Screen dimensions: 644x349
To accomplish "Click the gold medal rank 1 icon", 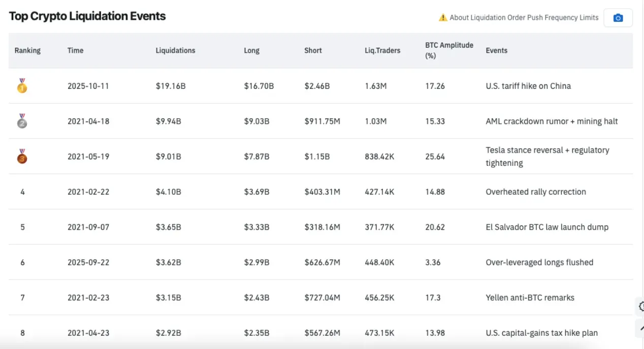I will pyautogui.click(x=22, y=86).
